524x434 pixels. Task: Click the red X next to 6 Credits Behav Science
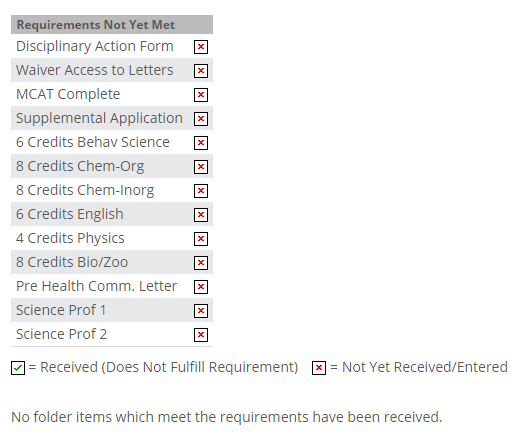click(201, 143)
